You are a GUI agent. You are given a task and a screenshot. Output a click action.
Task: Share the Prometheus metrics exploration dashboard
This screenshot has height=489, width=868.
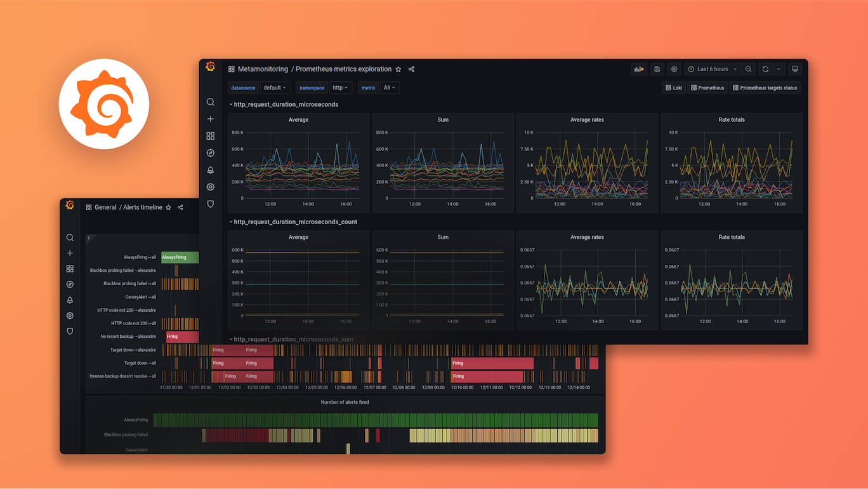pyautogui.click(x=411, y=69)
